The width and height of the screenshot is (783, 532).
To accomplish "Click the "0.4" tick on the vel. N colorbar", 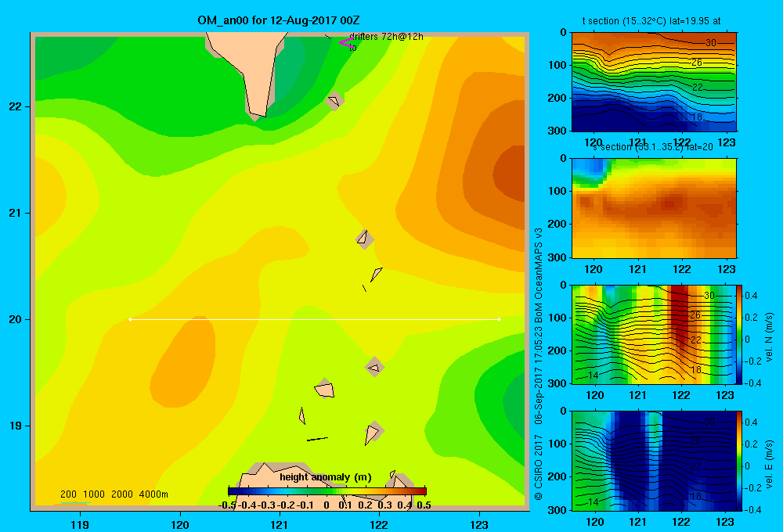I will point(751,296).
